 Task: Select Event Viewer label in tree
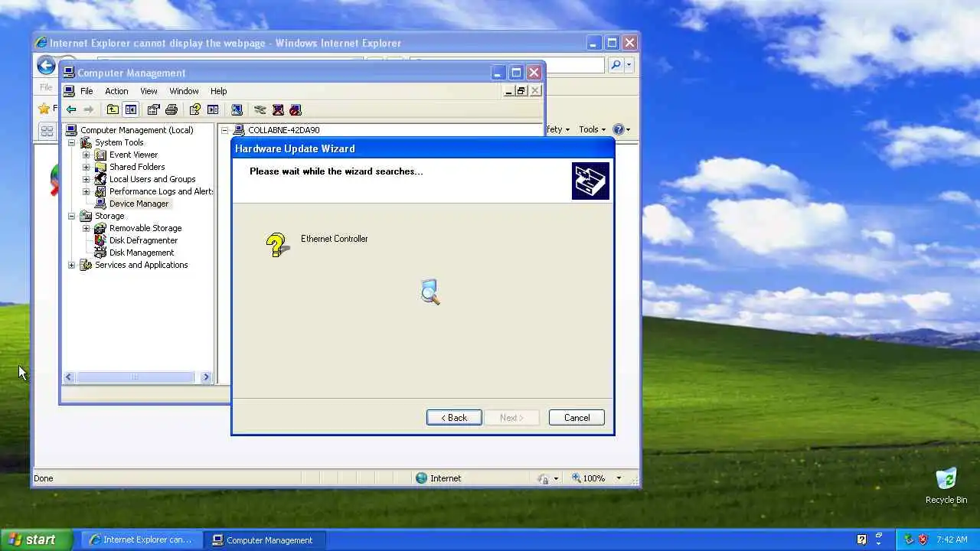pos(133,155)
